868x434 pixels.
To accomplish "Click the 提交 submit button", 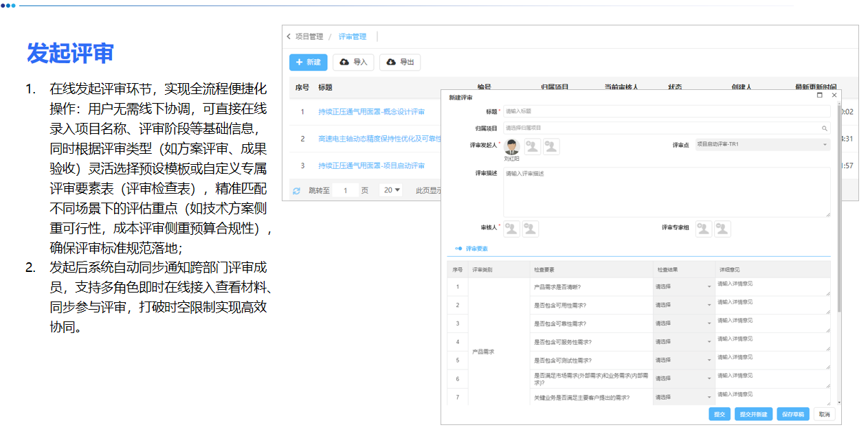I will pos(719,414).
